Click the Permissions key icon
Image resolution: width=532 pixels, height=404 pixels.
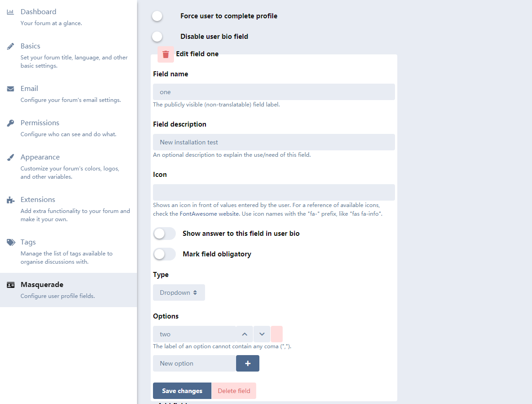(11, 123)
